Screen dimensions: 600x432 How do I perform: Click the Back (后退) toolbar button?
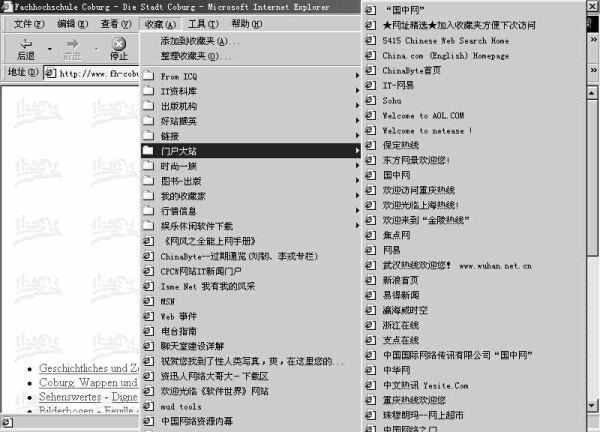[26, 49]
